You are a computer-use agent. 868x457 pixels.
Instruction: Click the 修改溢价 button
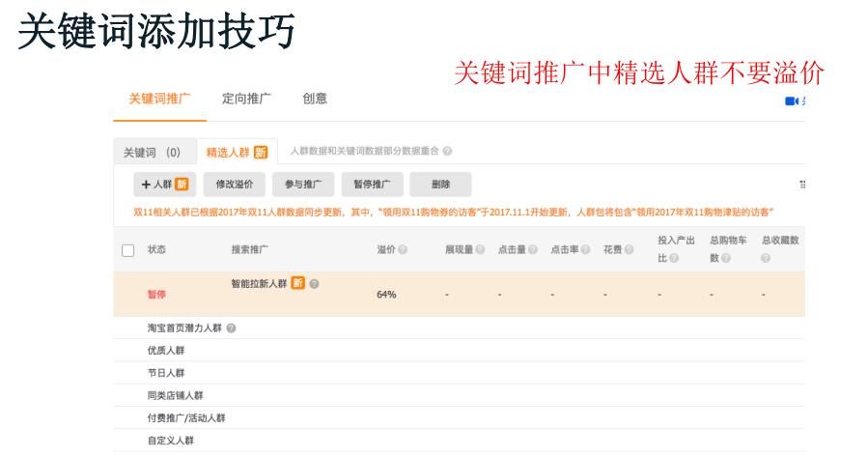(235, 185)
